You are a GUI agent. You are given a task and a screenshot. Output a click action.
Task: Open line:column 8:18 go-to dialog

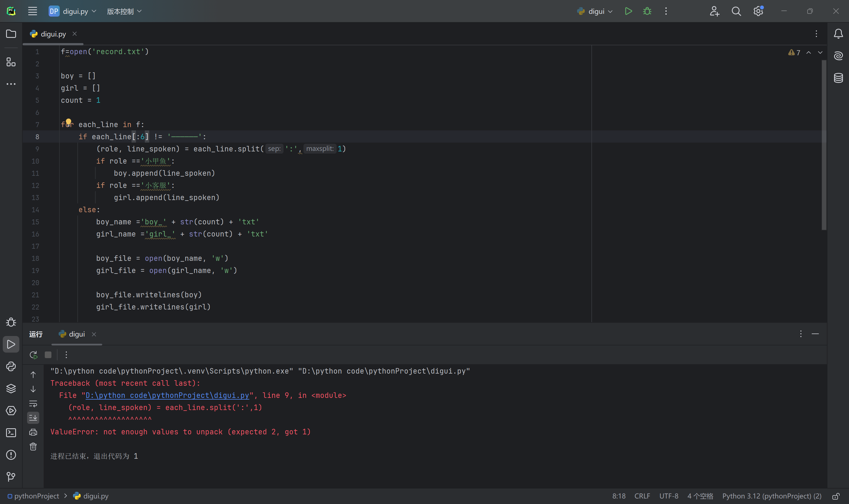point(619,496)
